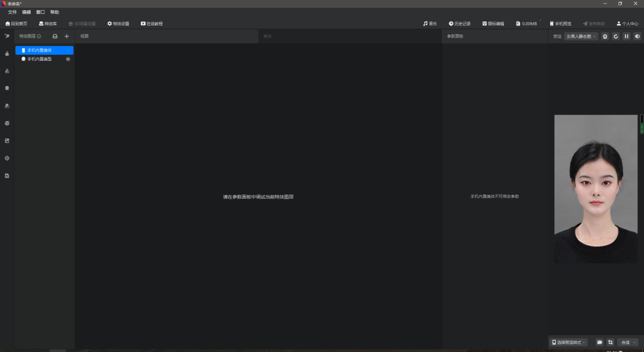Screen dimensions: 644x352
Task: Pause the preview playback
Action: tap(626, 36)
